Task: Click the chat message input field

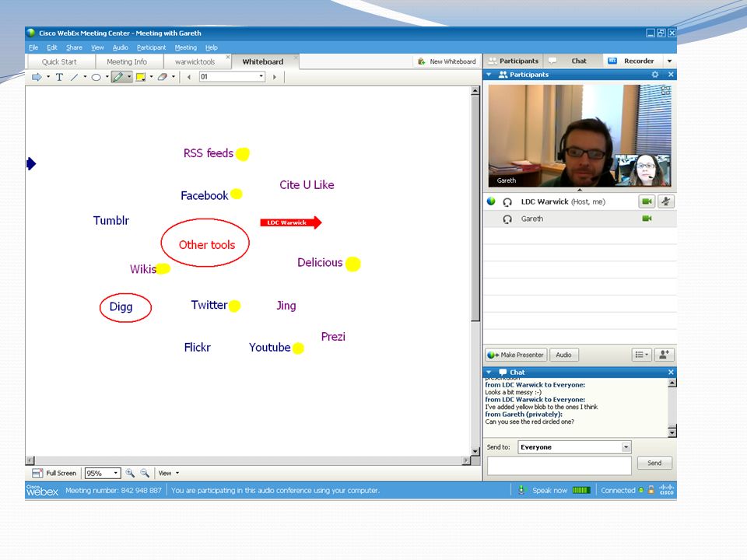Action: tap(559, 465)
